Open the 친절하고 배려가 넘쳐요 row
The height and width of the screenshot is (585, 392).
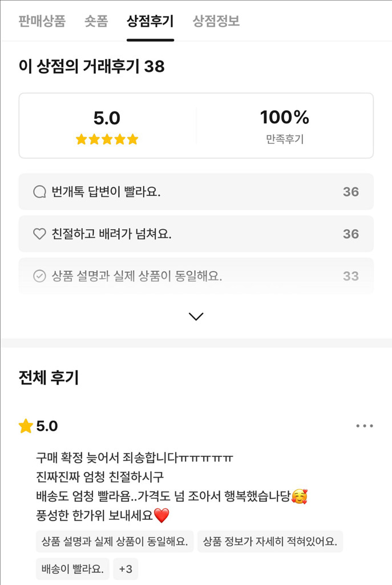tap(196, 234)
